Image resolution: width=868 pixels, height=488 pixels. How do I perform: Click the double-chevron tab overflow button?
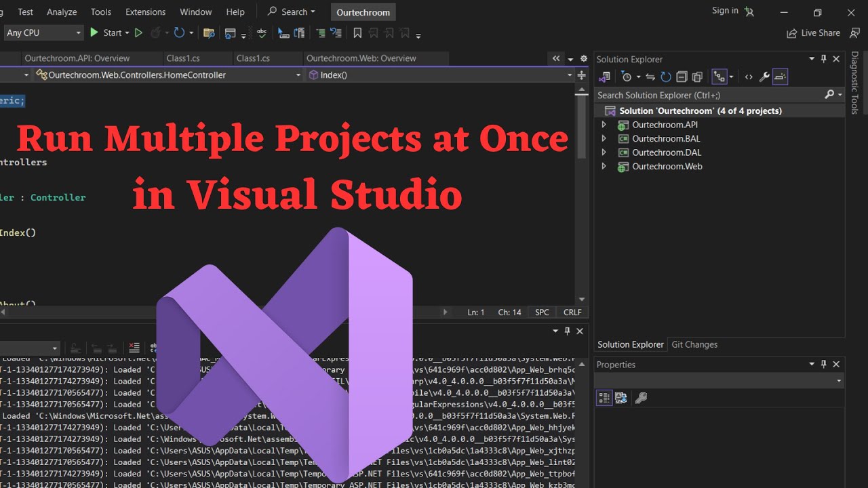pyautogui.click(x=556, y=58)
